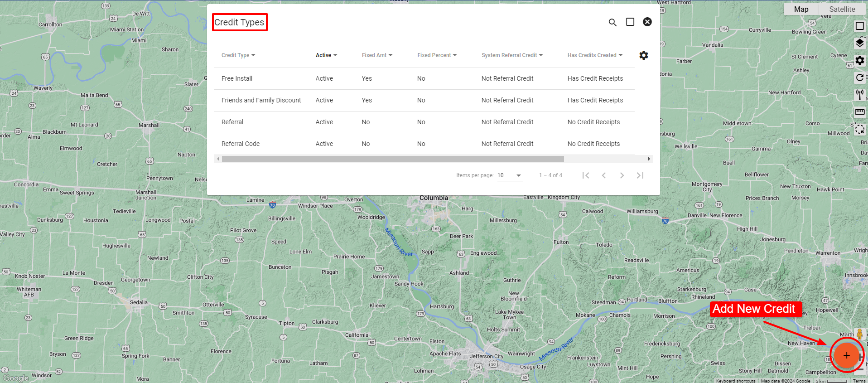
Task: Open the map settings gear icon
Action: [860, 60]
